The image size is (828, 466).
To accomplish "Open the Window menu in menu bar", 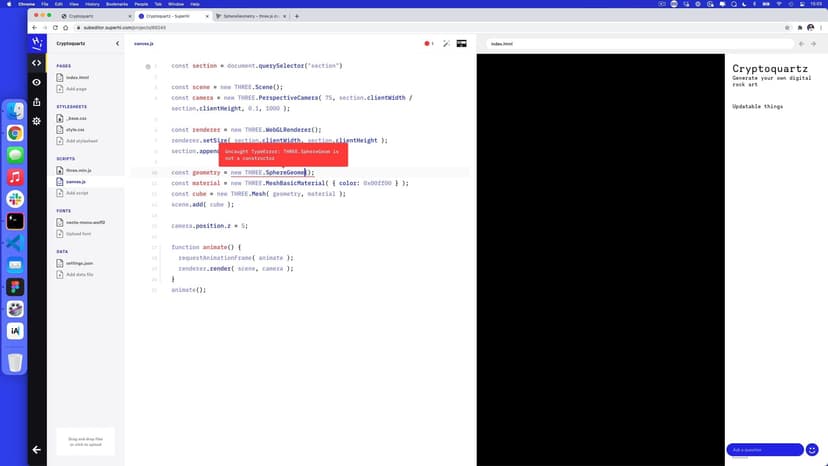I will pyautogui.click(x=176, y=4).
